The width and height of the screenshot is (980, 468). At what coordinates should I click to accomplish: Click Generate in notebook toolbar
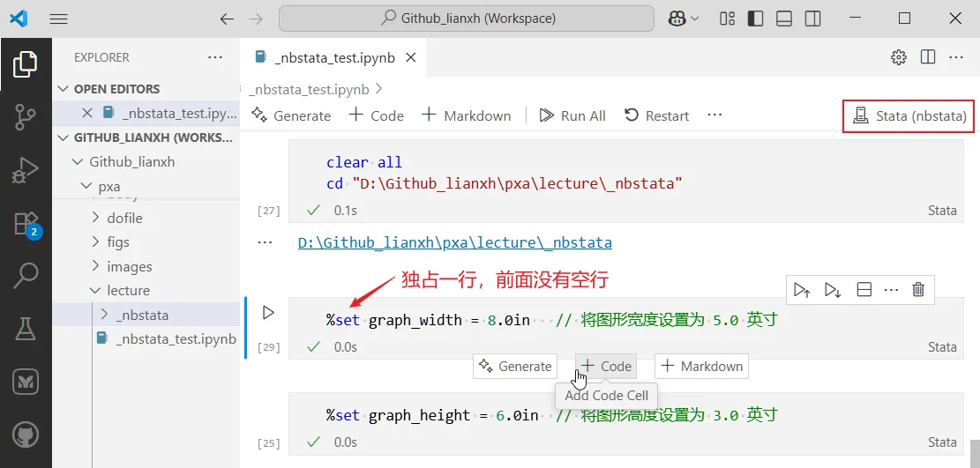tap(291, 115)
